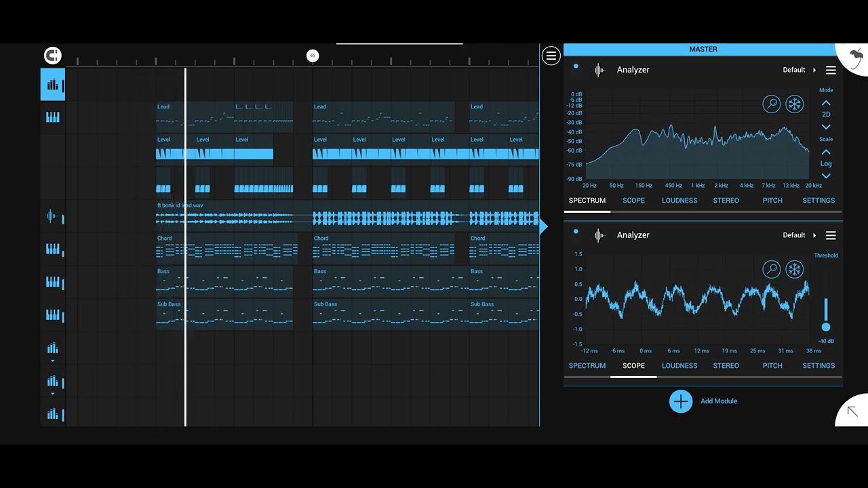Open the FL Studio logo menu
The image size is (868, 488).
click(856, 58)
